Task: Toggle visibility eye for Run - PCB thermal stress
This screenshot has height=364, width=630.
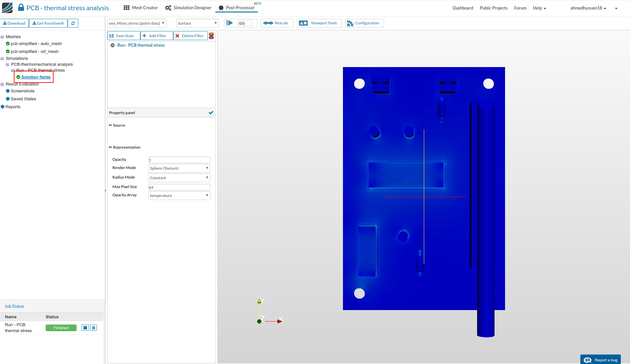Action: (112, 45)
